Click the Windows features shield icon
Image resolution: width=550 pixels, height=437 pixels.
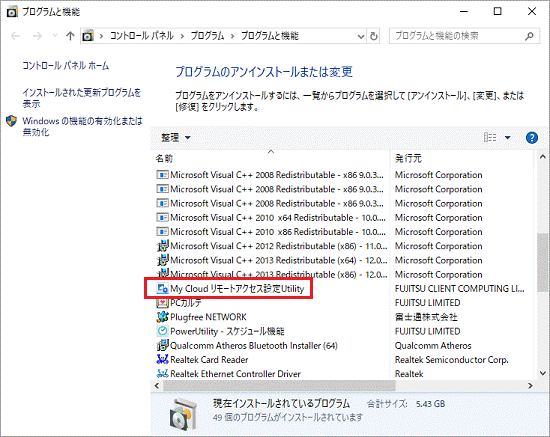pos(12,121)
